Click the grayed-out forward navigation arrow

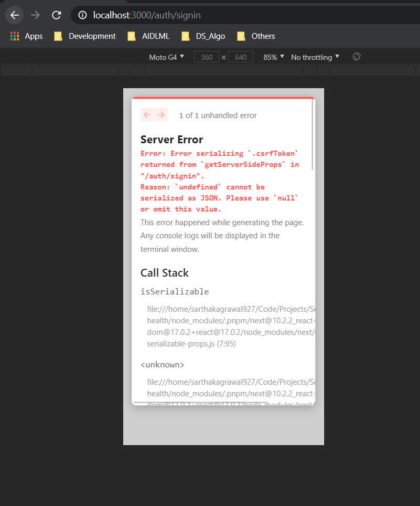[x=35, y=15]
